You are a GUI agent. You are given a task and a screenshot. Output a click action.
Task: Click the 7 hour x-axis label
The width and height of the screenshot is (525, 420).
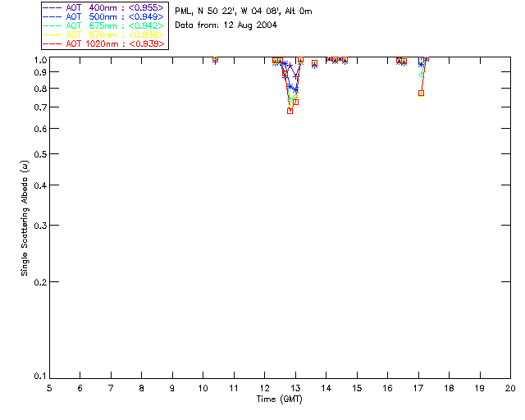tap(111, 388)
